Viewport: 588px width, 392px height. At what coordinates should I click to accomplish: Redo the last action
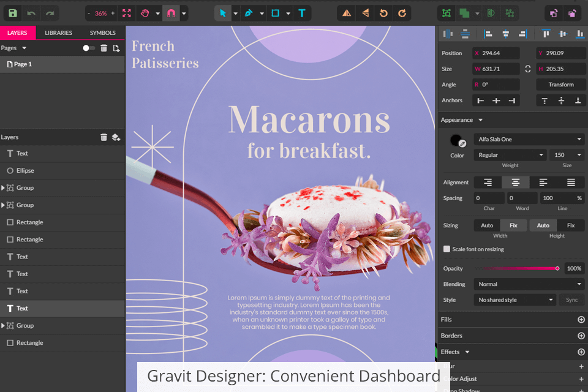(x=50, y=13)
